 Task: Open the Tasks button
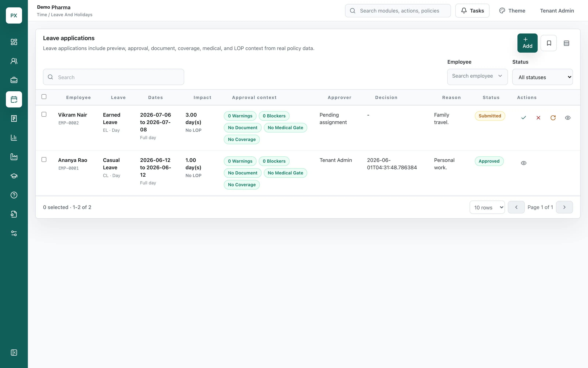click(x=472, y=11)
